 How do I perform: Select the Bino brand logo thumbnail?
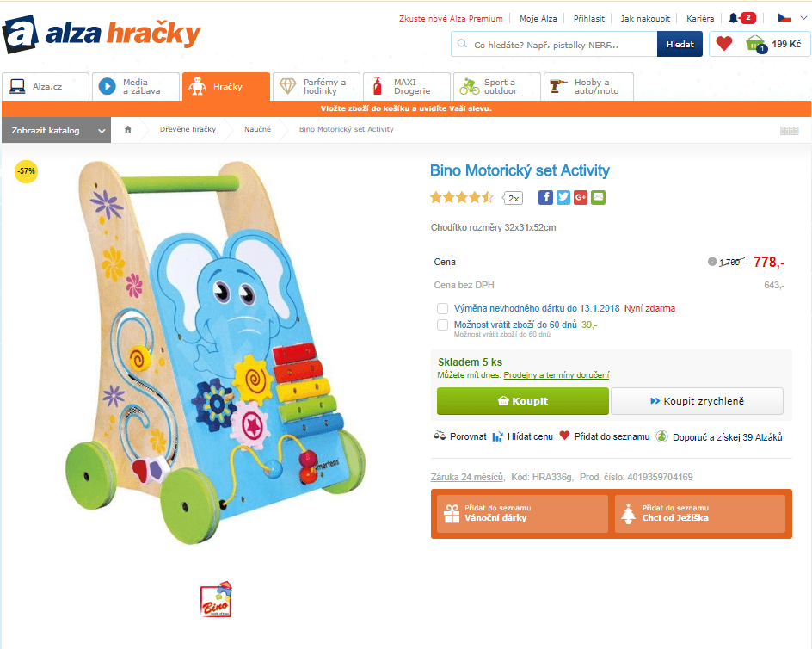pyautogui.click(x=216, y=599)
